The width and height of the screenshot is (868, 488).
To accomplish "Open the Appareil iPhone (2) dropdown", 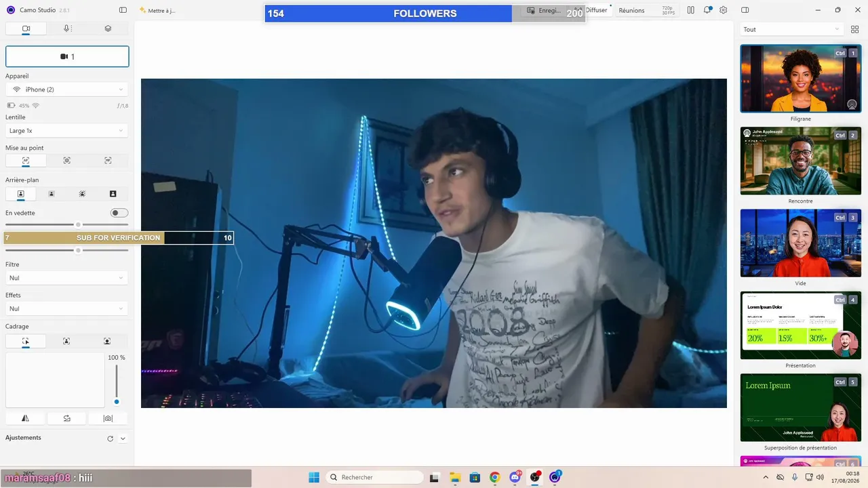I will [x=67, y=89].
